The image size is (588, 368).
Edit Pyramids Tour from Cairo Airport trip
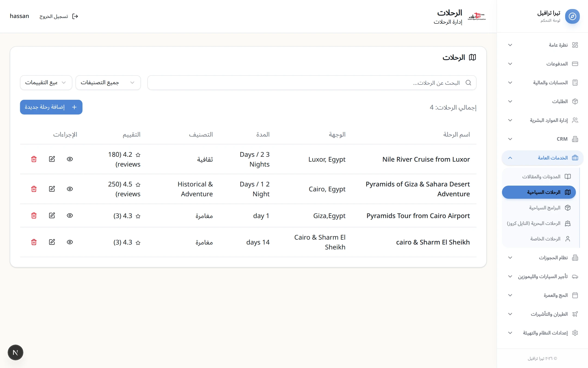(x=52, y=216)
